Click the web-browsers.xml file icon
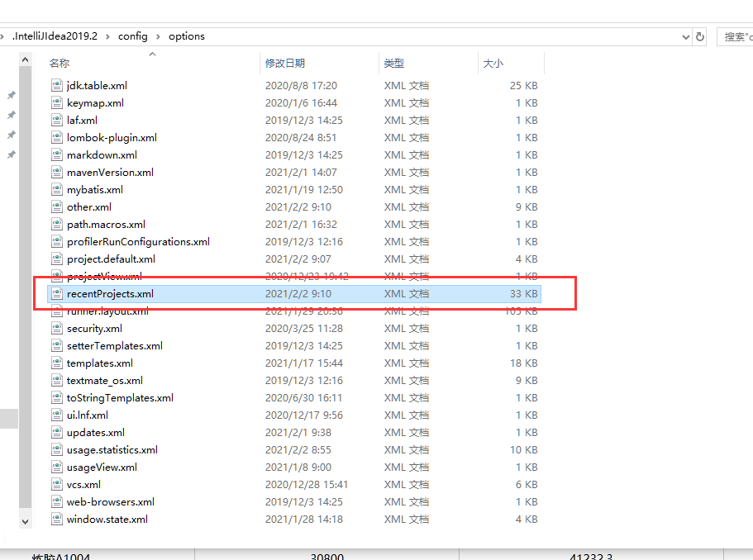This screenshot has height=560, width=753. pos(57,502)
